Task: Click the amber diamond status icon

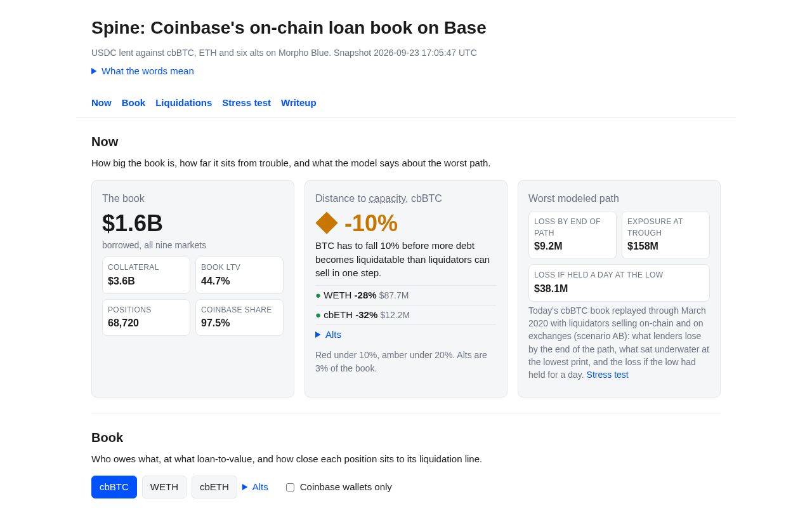Action: pyautogui.click(x=327, y=223)
